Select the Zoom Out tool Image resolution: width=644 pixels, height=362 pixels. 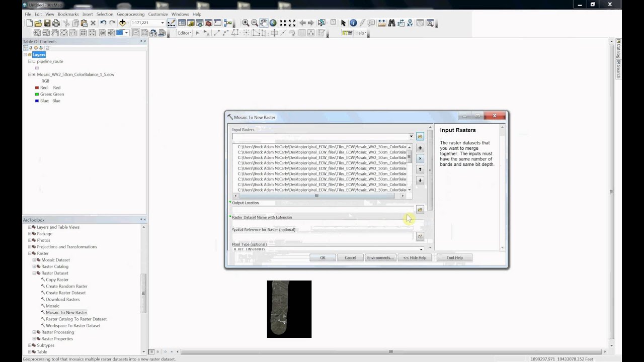(x=255, y=23)
